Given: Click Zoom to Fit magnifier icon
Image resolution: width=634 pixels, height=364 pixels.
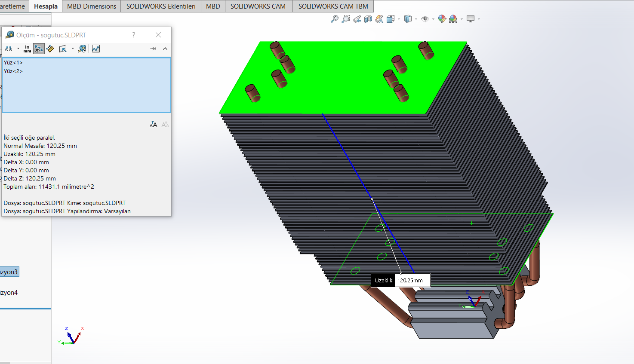Looking at the screenshot, I should [334, 19].
